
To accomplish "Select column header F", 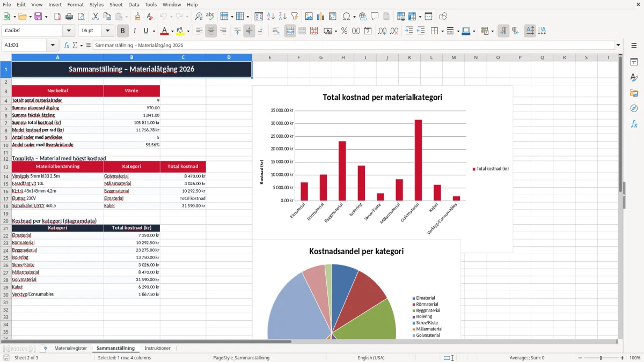I will [298, 57].
